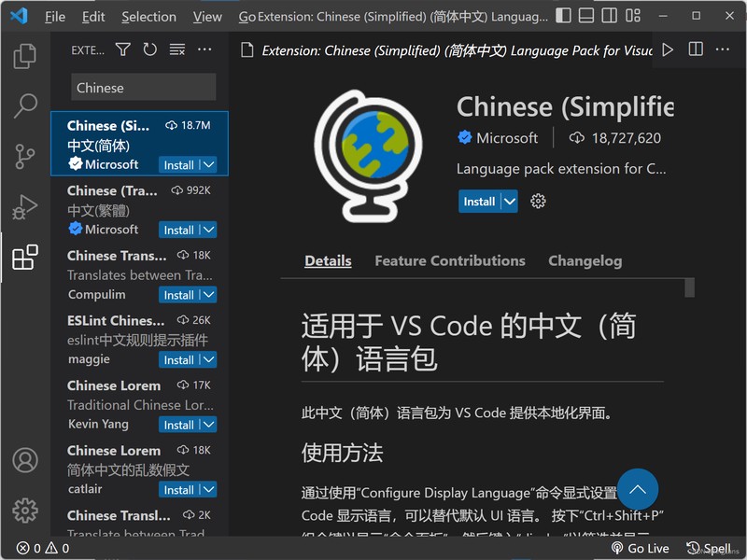This screenshot has width=747, height=560.
Task: Toggle primary side bar layout icon
Action: click(563, 16)
